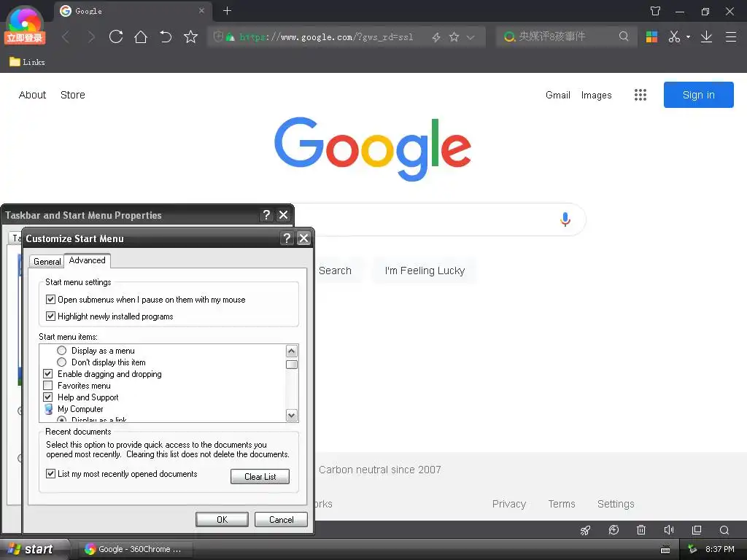Close the Google tab

pyautogui.click(x=201, y=10)
